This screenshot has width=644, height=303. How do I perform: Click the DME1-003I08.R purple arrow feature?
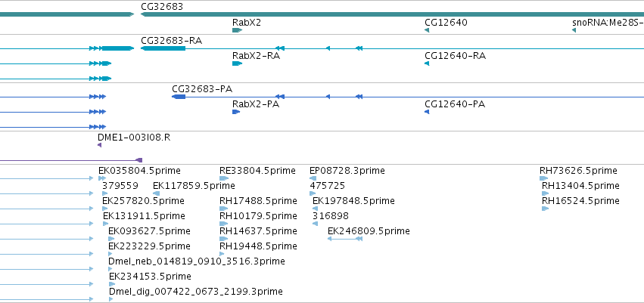pyautogui.click(x=99, y=145)
